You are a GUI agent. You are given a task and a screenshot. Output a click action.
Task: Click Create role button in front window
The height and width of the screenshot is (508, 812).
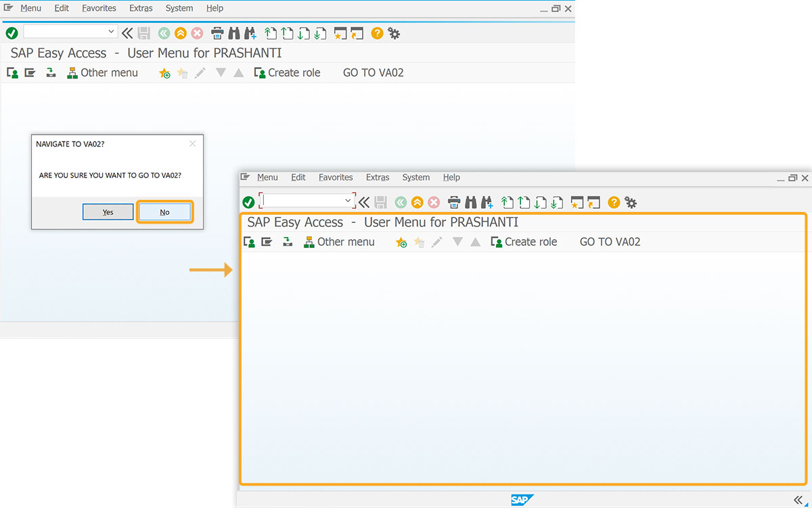(524, 242)
